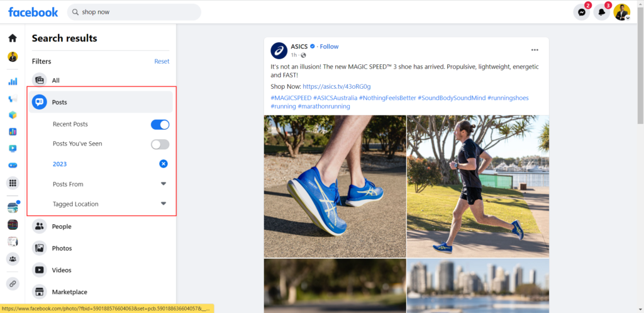Select the All filter
Viewport: 644px width, 313px height.
[x=101, y=81]
